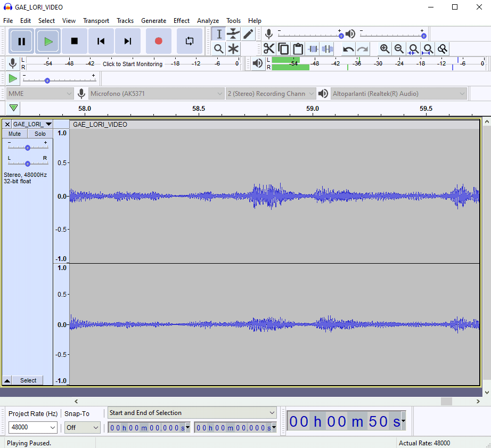The image size is (491, 448).
Task: Open the Microfono recording device dropdown
Action: click(x=156, y=94)
